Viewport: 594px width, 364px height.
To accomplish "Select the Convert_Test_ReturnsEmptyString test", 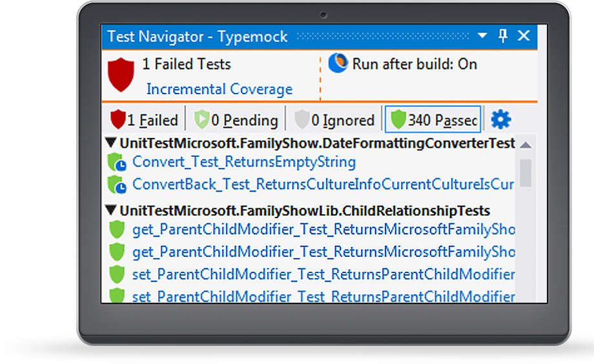I will coord(244,162).
